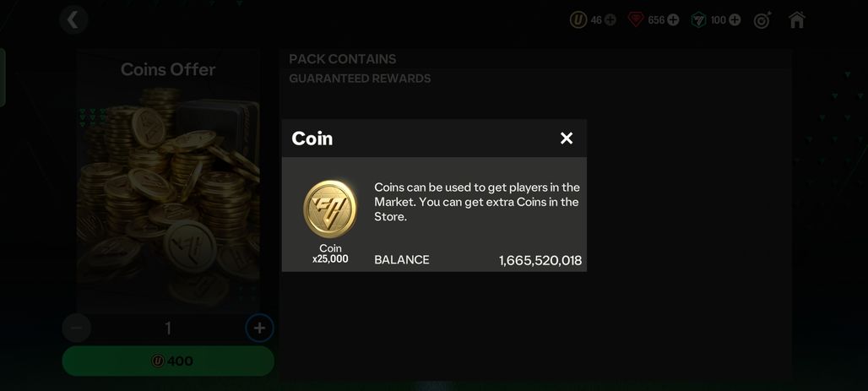Tap the PACK CONTAINS heading
This screenshot has height=391, width=868.
click(343, 59)
